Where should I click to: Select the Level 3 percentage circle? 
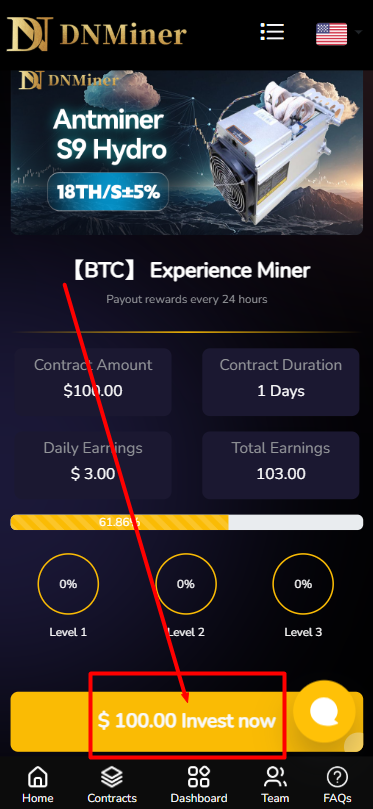303,584
